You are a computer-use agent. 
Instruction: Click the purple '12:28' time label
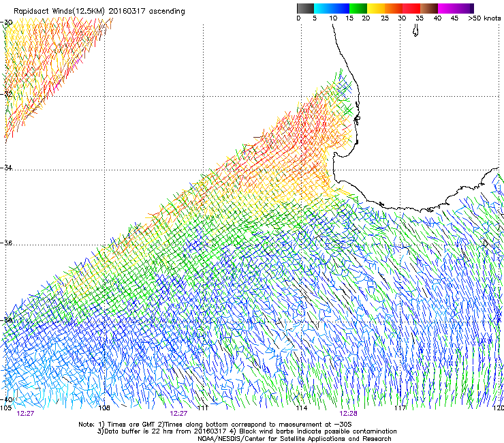(349, 414)
